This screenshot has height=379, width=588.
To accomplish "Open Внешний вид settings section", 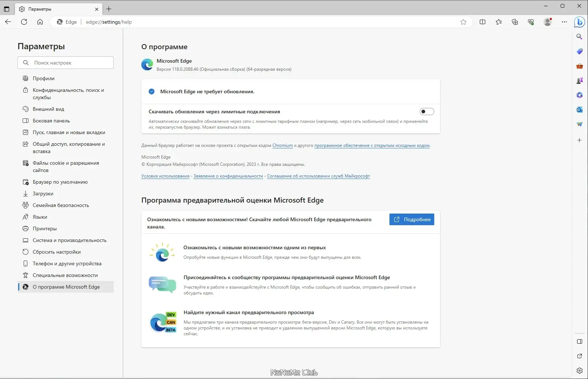I will point(66,109).
